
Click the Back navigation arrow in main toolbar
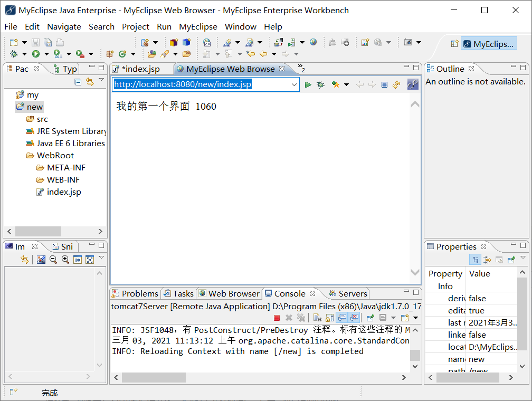(x=263, y=54)
